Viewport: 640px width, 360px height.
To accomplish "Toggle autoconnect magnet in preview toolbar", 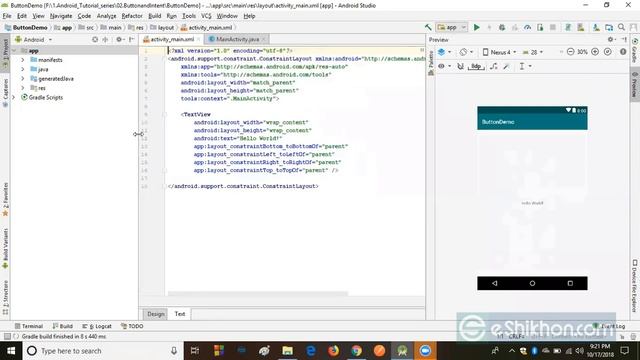I will (460, 66).
